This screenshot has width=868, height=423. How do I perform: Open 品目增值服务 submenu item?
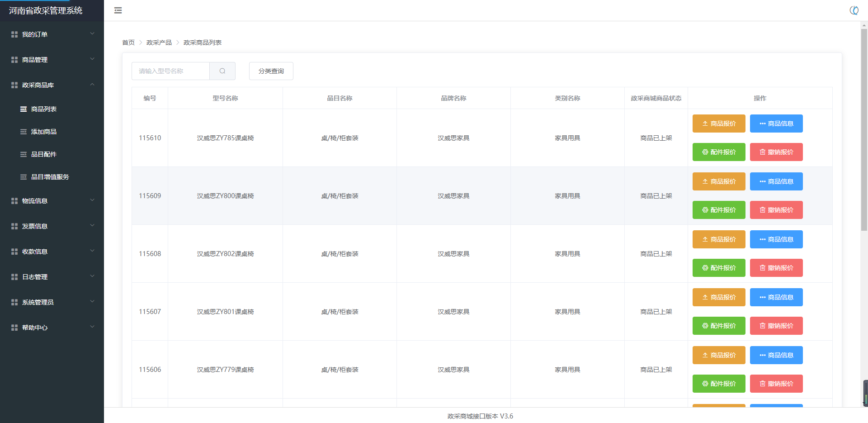50,177
